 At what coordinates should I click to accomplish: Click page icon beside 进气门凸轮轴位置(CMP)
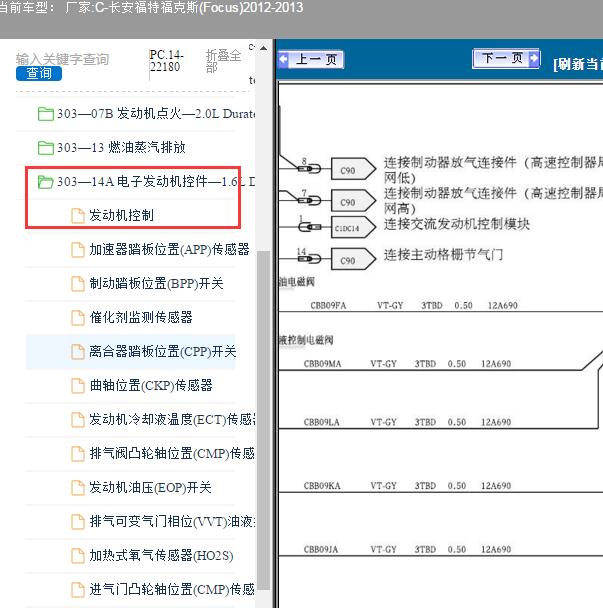[78, 590]
